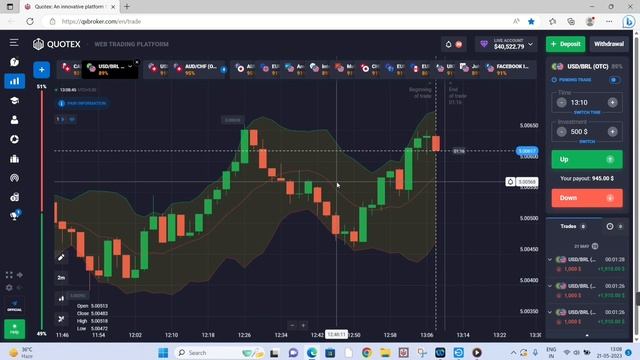
Task: Open the pending trades clock tab
Action: pyautogui.click(x=610, y=226)
